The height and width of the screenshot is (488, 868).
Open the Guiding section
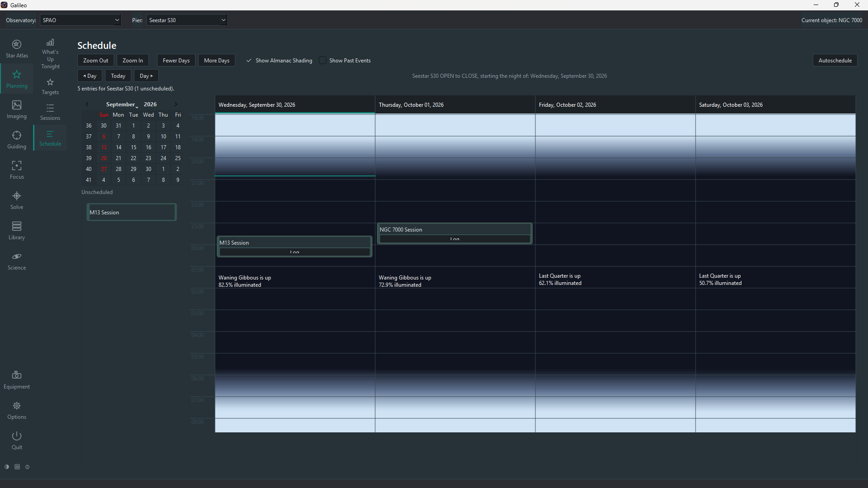[17, 140]
